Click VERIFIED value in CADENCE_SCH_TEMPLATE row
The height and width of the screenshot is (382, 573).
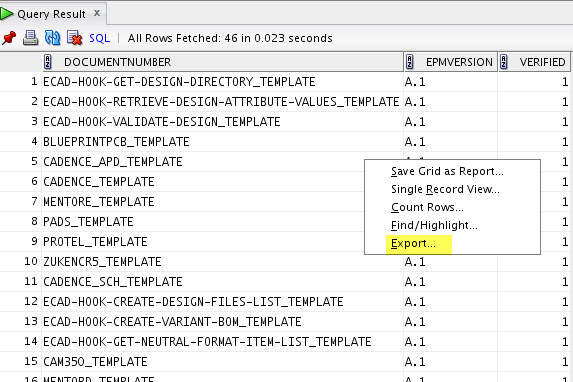pos(535,282)
